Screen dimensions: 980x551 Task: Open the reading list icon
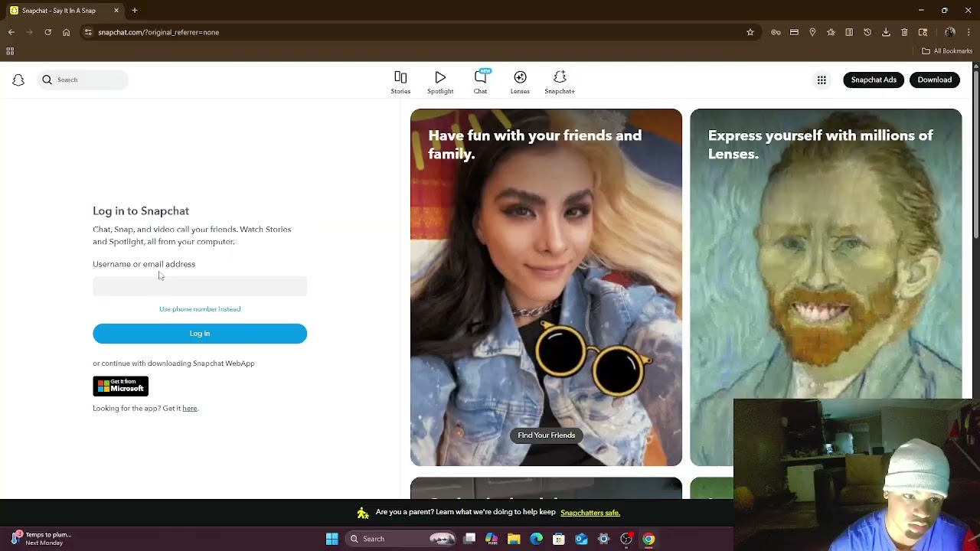click(x=849, y=32)
